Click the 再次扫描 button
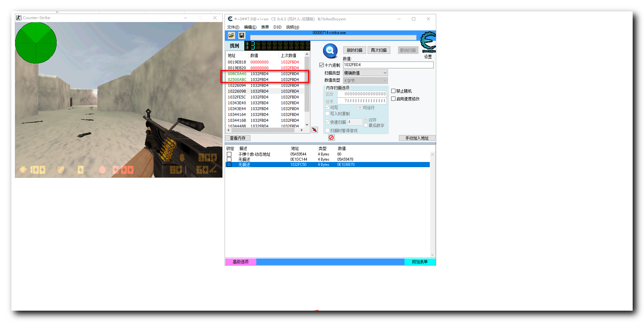The image size is (644, 322). tap(379, 50)
